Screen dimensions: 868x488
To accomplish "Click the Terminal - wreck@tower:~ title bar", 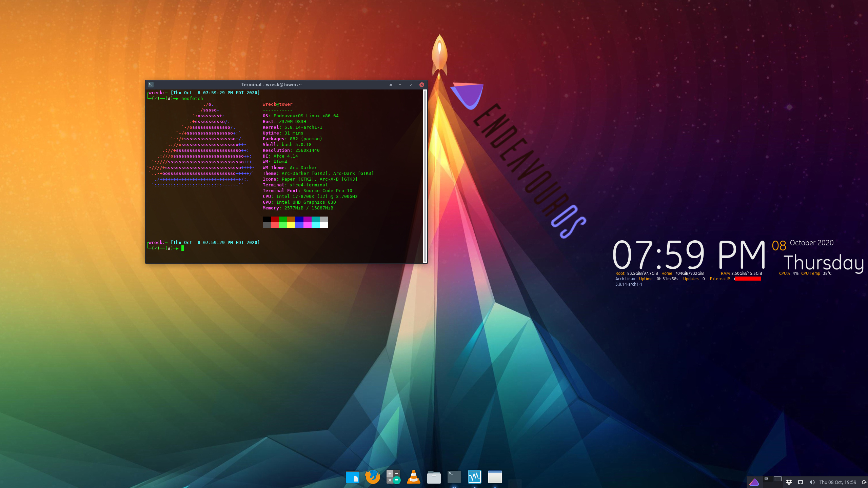I will click(271, 85).
